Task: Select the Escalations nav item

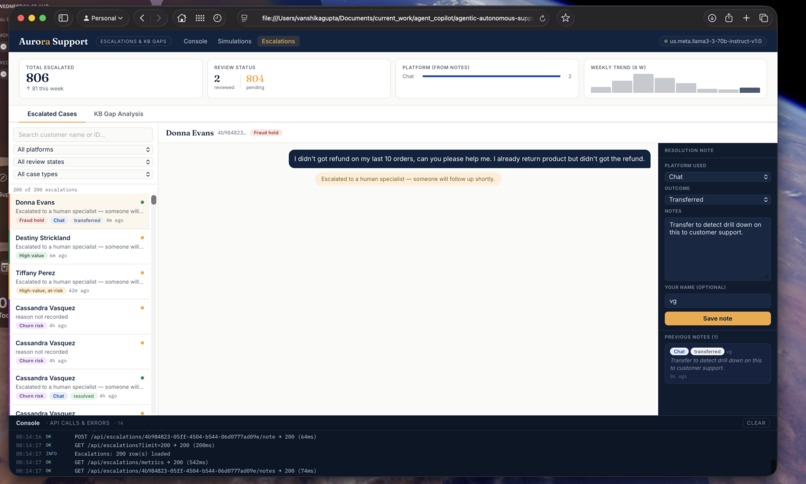Action: 278,41
